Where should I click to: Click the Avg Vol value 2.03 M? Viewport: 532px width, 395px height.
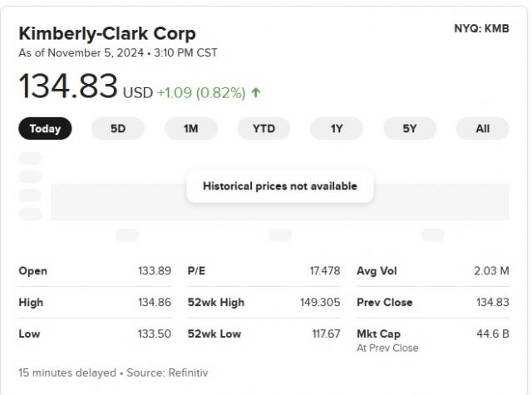pos(491,271)
